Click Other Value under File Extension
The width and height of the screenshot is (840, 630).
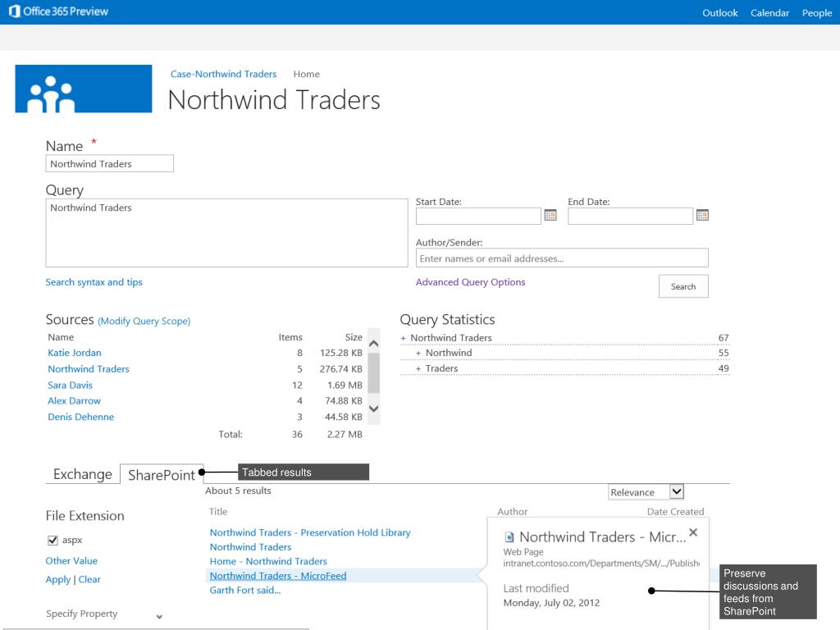[x=71, y=560]
